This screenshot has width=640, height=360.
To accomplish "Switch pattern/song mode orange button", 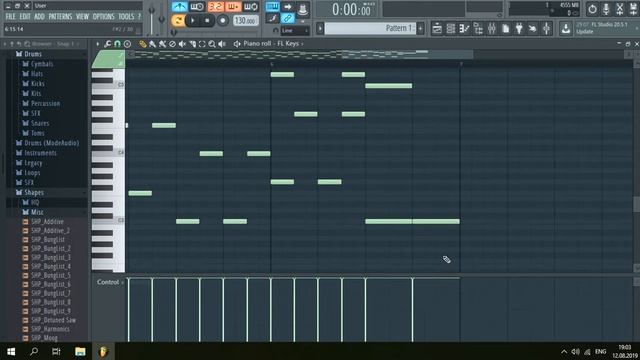I will tap(178, 20).
